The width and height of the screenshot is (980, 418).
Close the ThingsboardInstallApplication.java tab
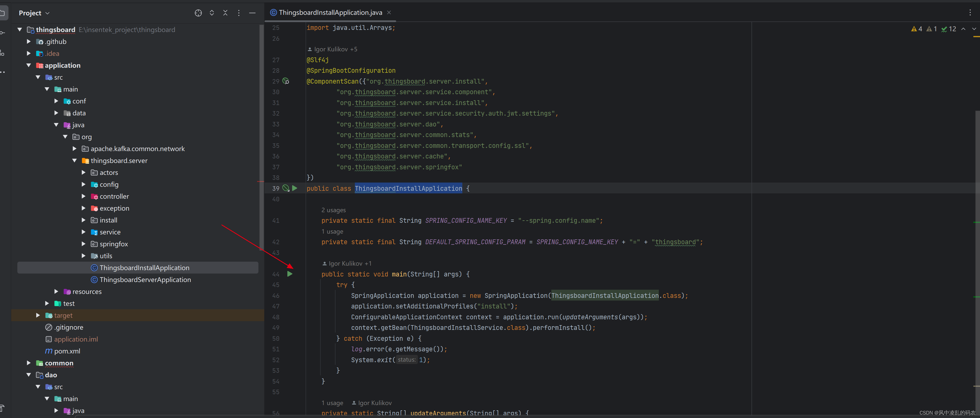pos(389,12)
